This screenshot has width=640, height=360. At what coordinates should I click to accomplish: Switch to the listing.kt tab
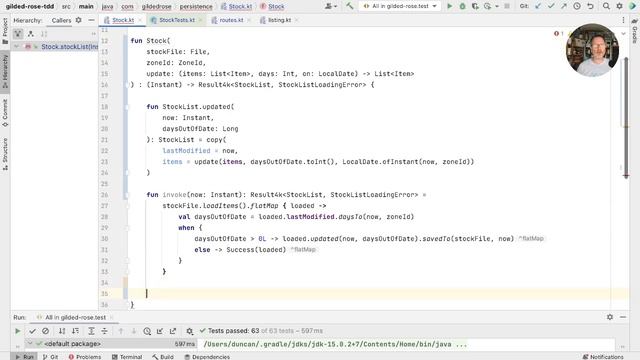pos(280,20)
